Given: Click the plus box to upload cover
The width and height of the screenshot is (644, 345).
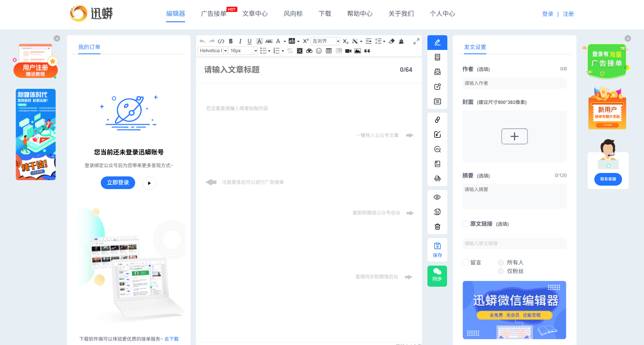Looking at the screenshot, I should [514, 136].
